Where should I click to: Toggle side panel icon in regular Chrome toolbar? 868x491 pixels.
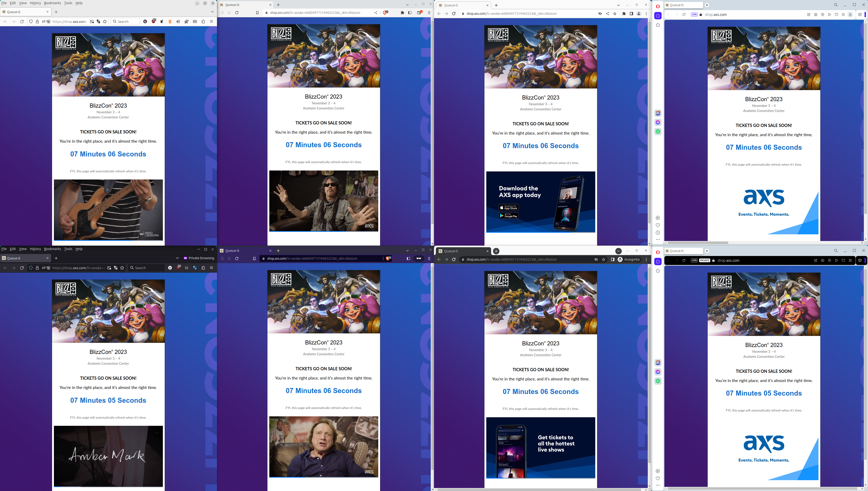(631, 14)
